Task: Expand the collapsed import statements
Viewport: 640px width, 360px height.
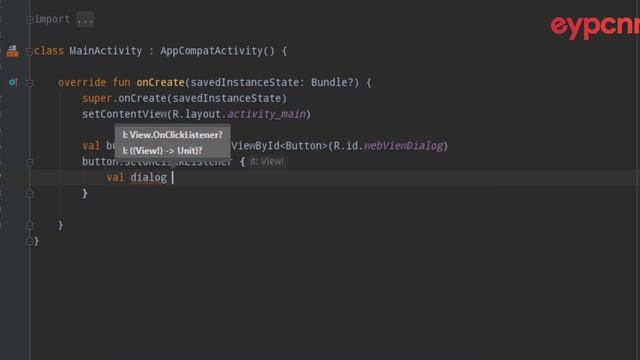Action: (29, 20)
